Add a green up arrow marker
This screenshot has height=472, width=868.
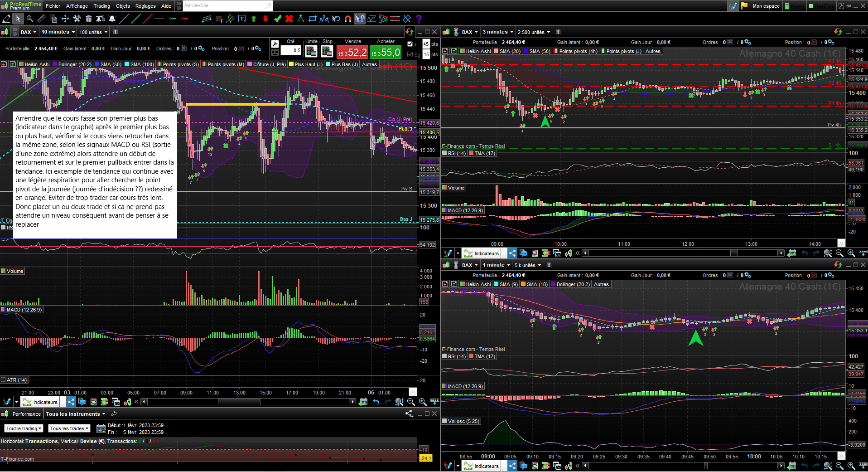click(x=254, y=19)
